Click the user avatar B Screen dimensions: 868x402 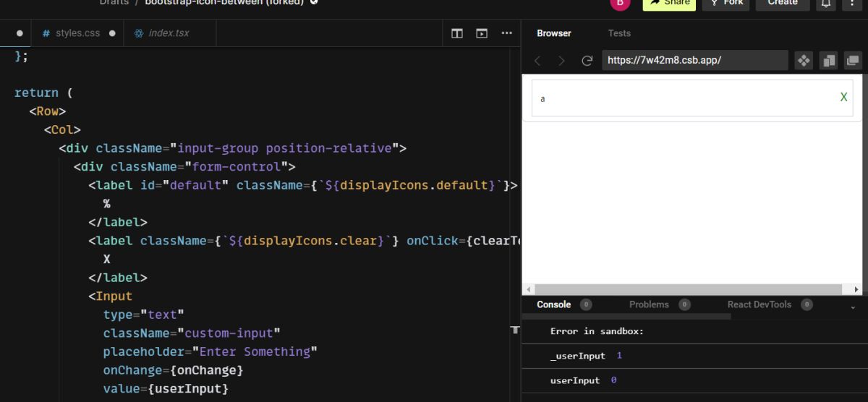[x=620, y=3]
